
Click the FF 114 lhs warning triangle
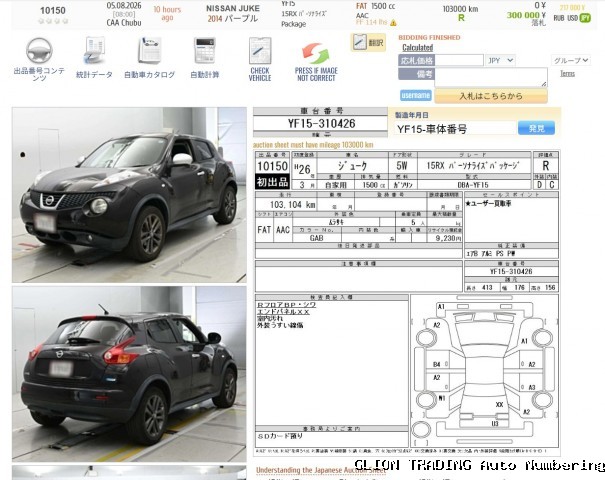[x=393, y=23]
